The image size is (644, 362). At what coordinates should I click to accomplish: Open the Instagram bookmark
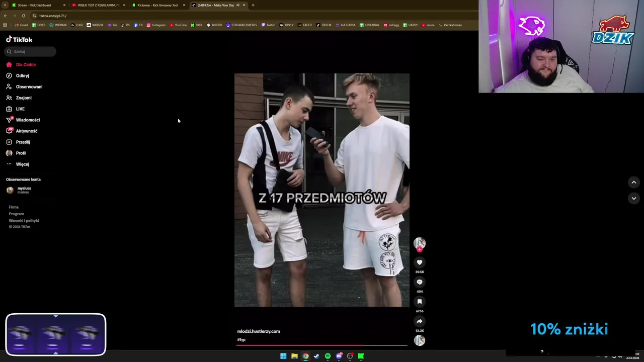(156, 25)
